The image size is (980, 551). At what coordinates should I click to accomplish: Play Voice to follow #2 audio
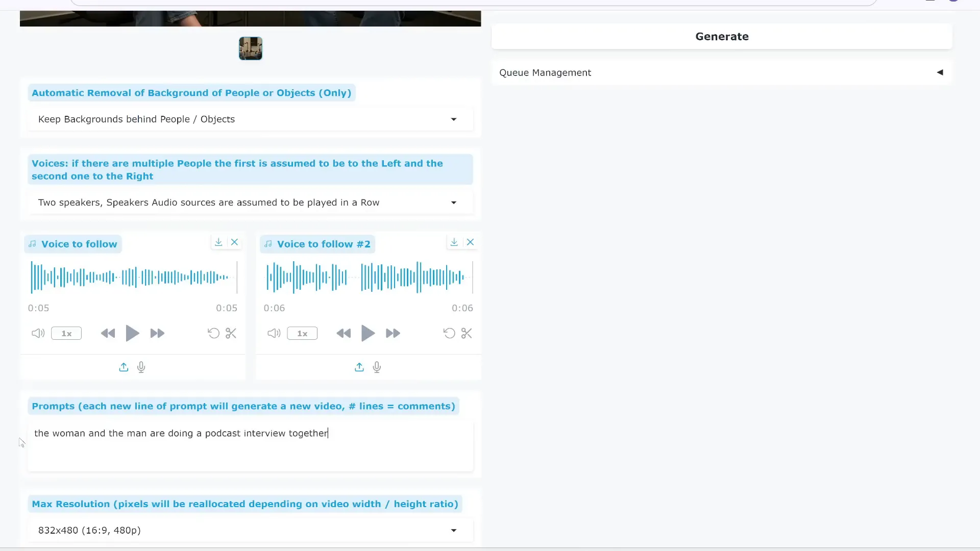coord(368,334)
